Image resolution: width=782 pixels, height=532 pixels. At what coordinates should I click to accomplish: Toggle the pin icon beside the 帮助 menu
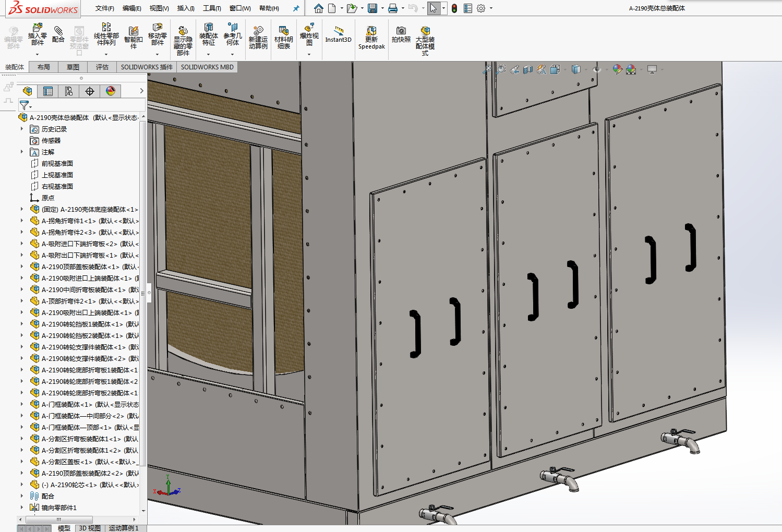(x=296, y=8)
